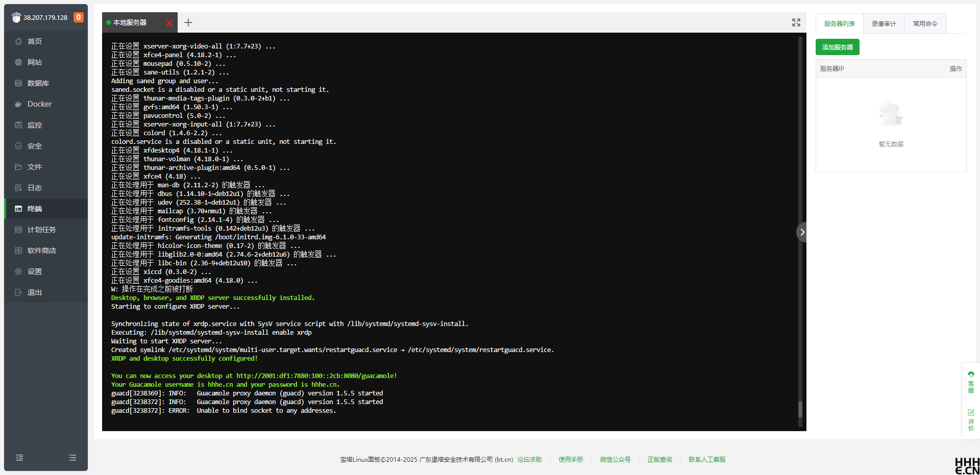980x475 pixels.
Task: Open 计划任务 menu item
Action: pos(46,230)
